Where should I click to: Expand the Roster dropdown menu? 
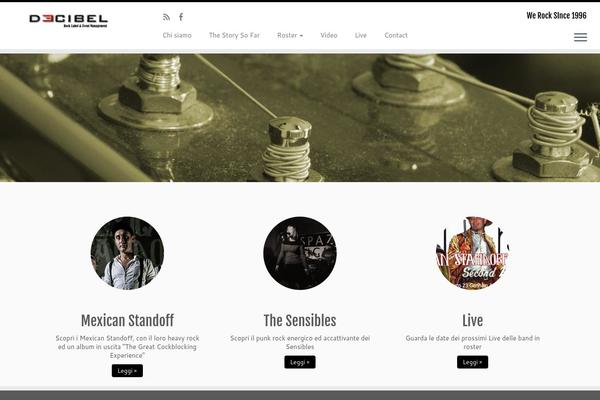[290, 35]
